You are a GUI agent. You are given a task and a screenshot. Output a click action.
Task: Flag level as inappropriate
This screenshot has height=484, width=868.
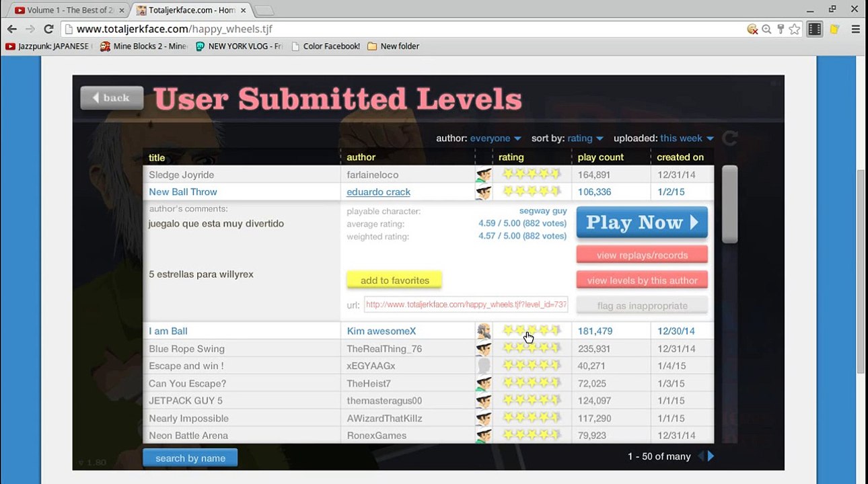tap(642, 305)
